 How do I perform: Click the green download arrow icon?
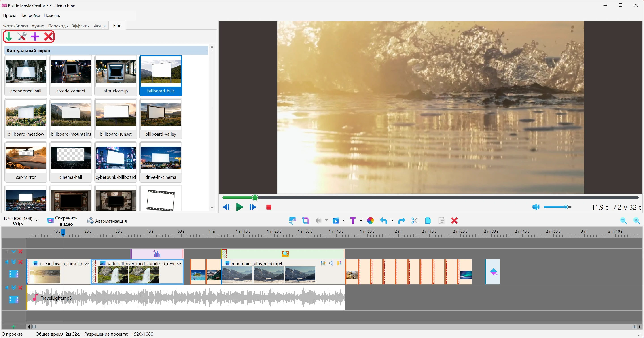(9, 36)
